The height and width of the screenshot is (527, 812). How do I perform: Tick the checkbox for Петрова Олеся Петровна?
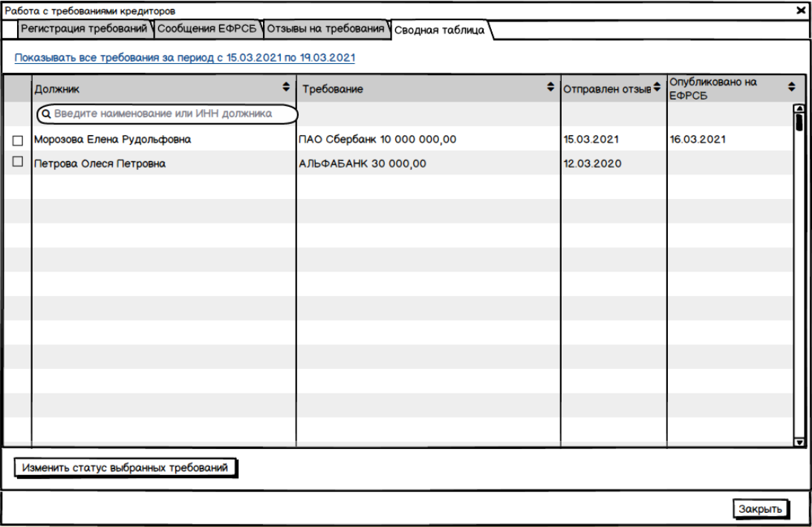tap(18, 162)
